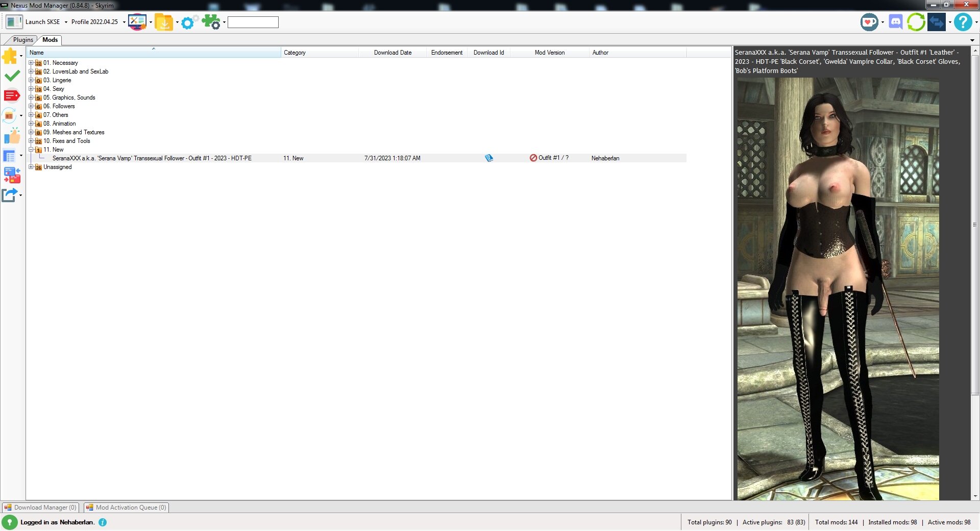The width and height of the screenshot is (980, 531).
Task: Open the dropdown arrow beside the tools icon
Action: click(151, 22)
